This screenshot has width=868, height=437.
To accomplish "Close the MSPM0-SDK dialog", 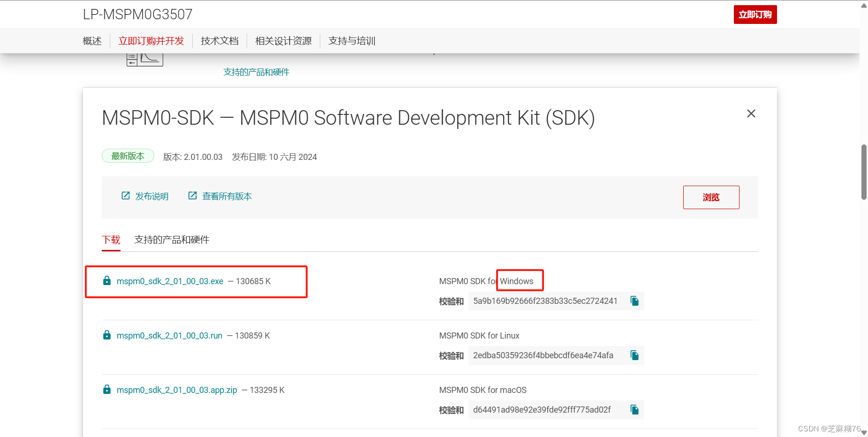I will [x=751, y=113].
